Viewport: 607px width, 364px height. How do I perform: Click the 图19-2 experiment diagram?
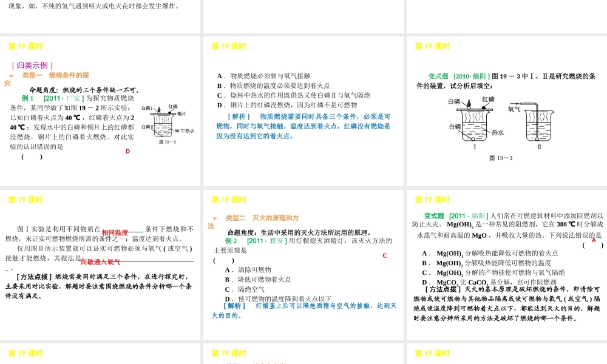coord(166,121)
